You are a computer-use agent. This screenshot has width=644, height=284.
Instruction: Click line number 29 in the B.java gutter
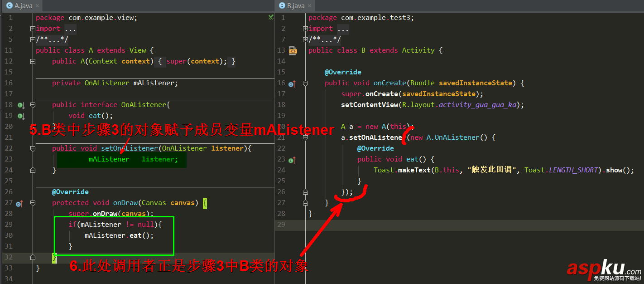pyautogui.click(x=281, y=225)
